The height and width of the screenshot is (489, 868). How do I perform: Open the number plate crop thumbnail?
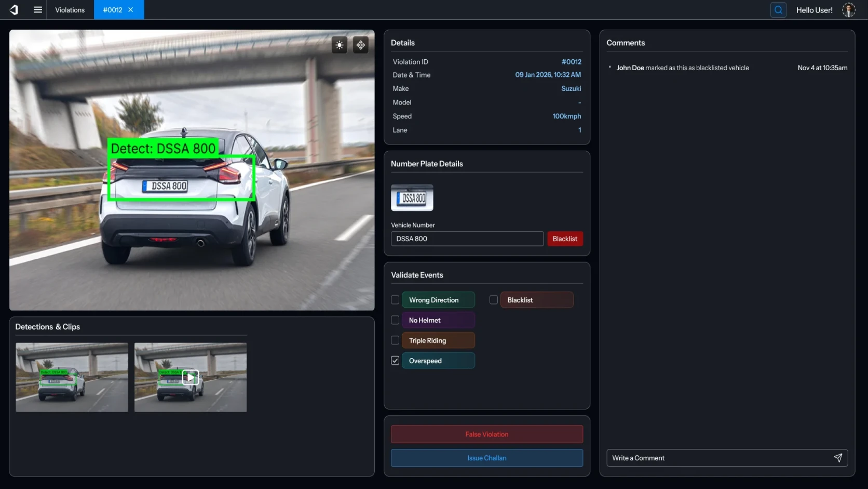click(412, 197)
